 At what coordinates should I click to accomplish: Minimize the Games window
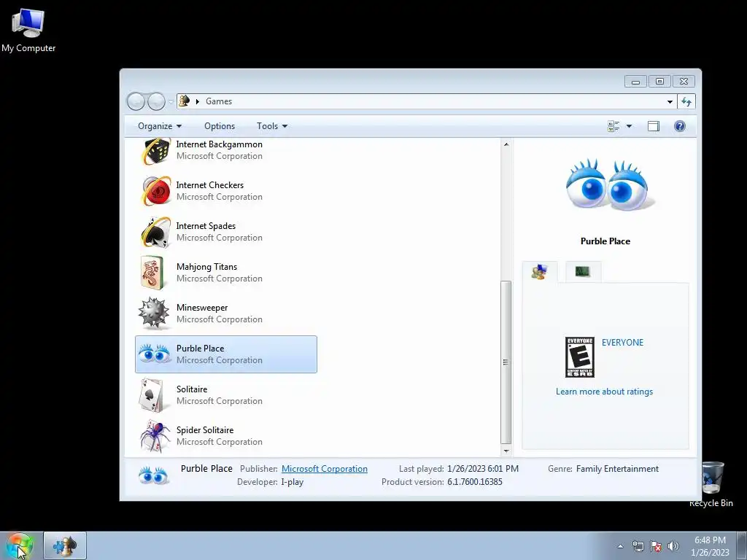pos(635,82)
